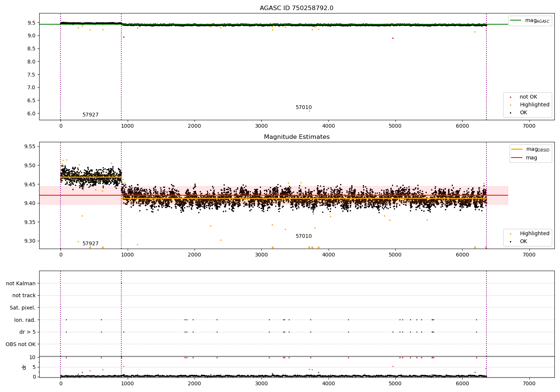Screen dimensions: 560x392
Task: Click the "6.5" y-axis tick label
Action: pyautogui.click(x=31, y=100)
